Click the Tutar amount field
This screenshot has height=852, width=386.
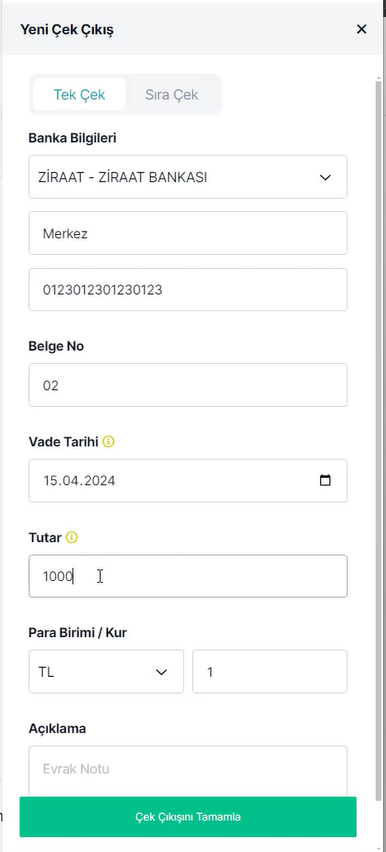click(188, 576)
